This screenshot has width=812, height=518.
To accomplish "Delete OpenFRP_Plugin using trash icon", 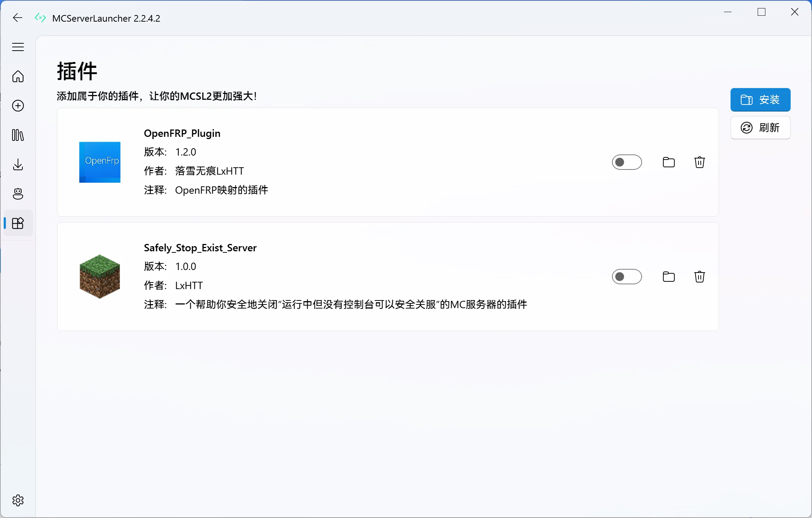I will 699,162.
